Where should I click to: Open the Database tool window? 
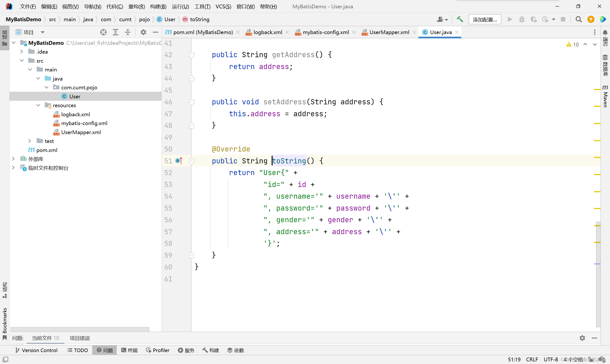click(x=605, y=65)
